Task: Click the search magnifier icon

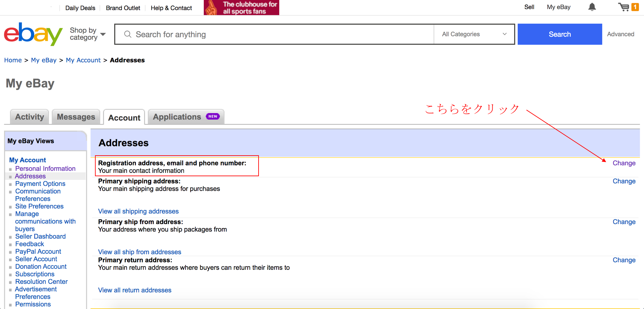Action: click(x=128, y=34)
